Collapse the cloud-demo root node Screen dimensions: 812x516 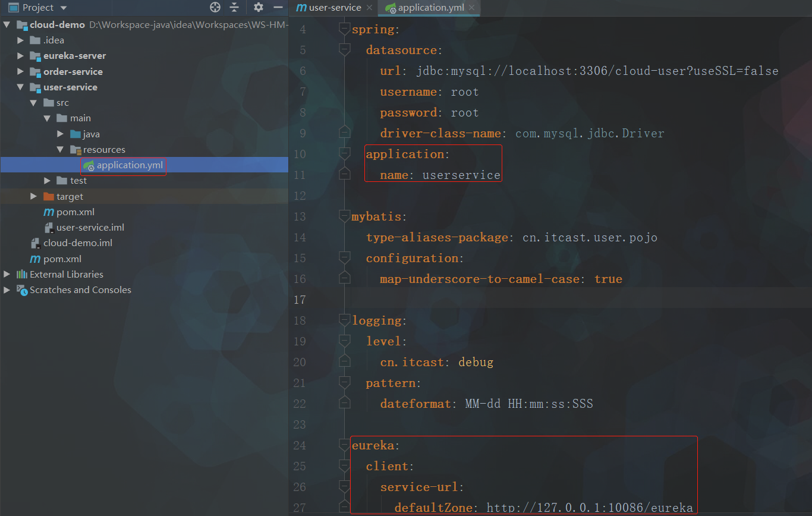[7, 25]
